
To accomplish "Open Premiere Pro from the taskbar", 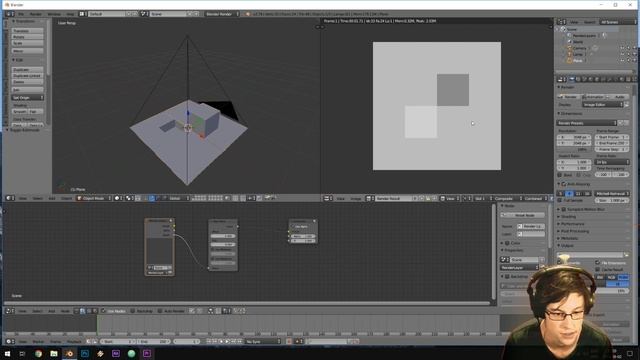I will (x=147, y=353).
